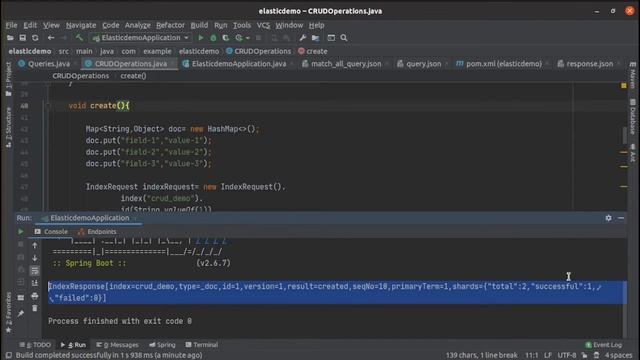Image resolution: width=640 pixels, height=360 pixels.
Task: Open the Messages tool window button
Action: (118, 345)
